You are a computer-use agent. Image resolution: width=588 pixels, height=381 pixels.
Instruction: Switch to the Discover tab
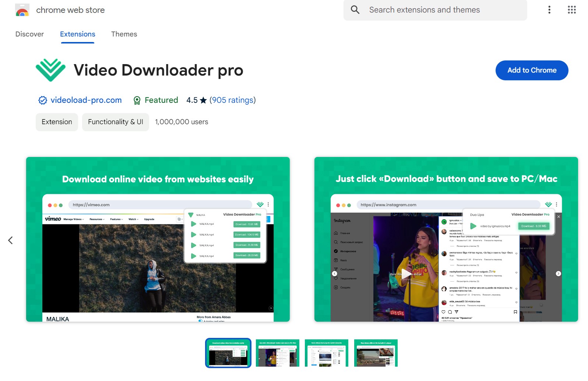(x=29, y=34)
